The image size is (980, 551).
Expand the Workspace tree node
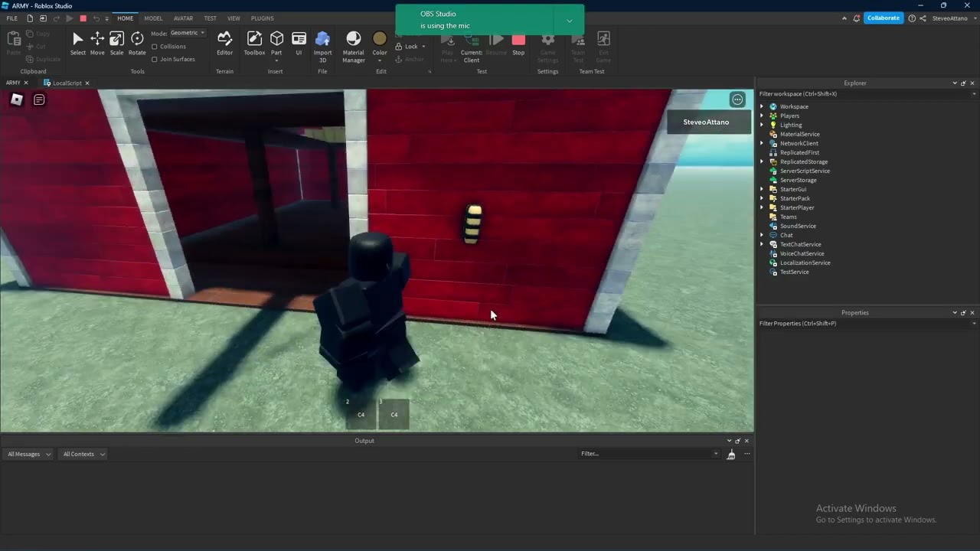point(762,107)
